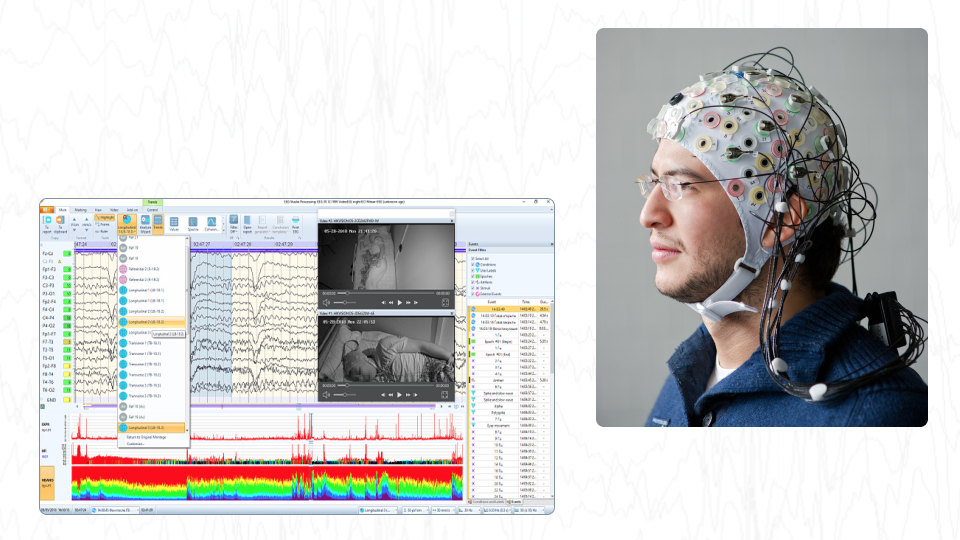960x540 pixels.
Task: Click Return to Original Montage
Action: [x=146, y=437]
